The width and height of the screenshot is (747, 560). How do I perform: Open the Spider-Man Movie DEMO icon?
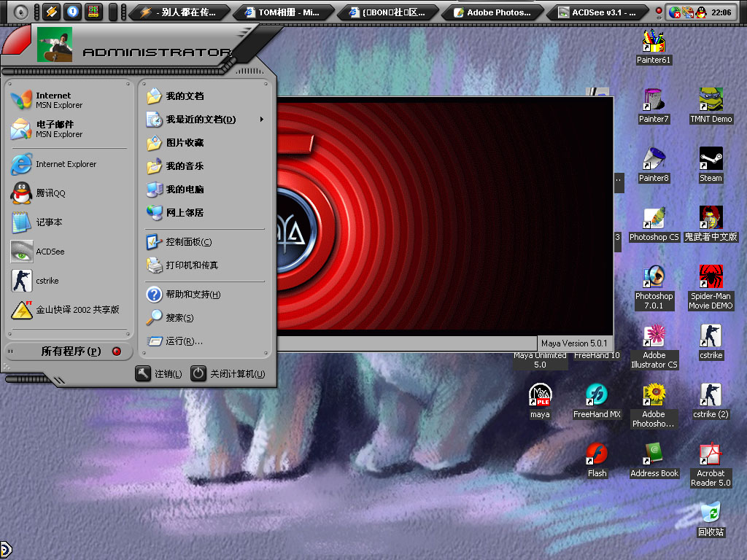coord(711,287)
